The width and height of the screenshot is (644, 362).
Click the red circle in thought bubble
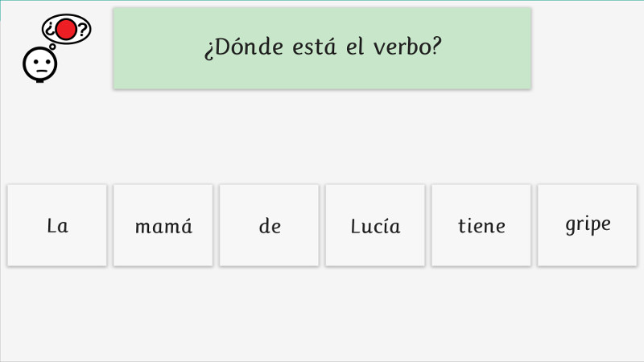66,30
